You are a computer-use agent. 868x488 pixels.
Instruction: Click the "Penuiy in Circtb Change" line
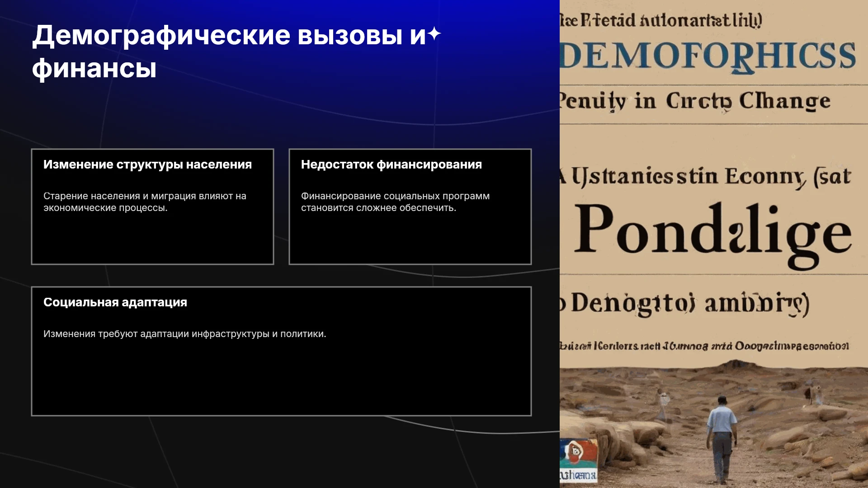[695, 101]
